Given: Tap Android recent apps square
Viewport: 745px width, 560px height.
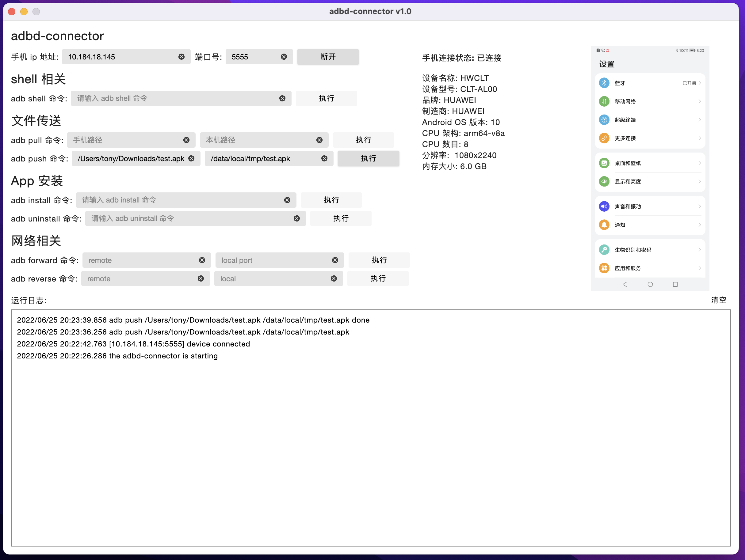Looking at the screenshot, I should pyautogui.click(x=675, y=284).
